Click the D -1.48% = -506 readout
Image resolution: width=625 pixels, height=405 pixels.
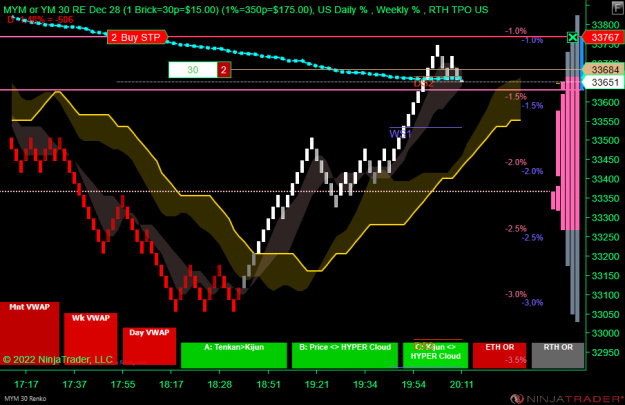(x=40, y=20)
